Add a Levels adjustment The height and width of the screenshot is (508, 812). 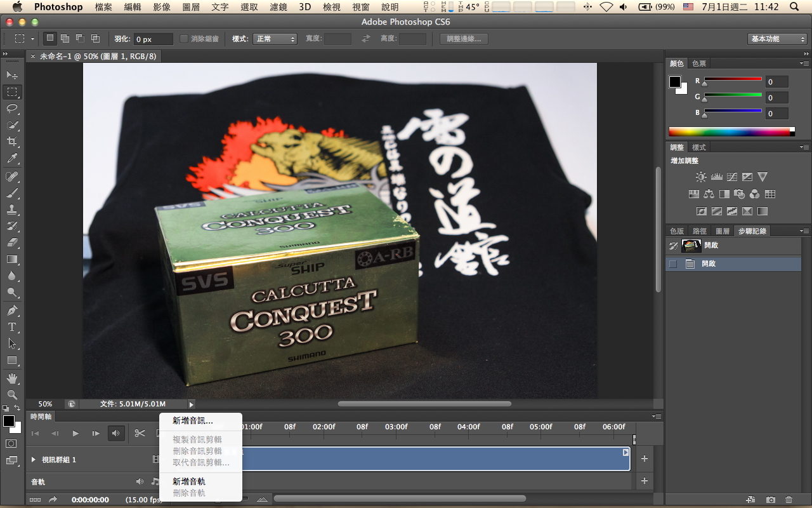click(x=717, y=177)
